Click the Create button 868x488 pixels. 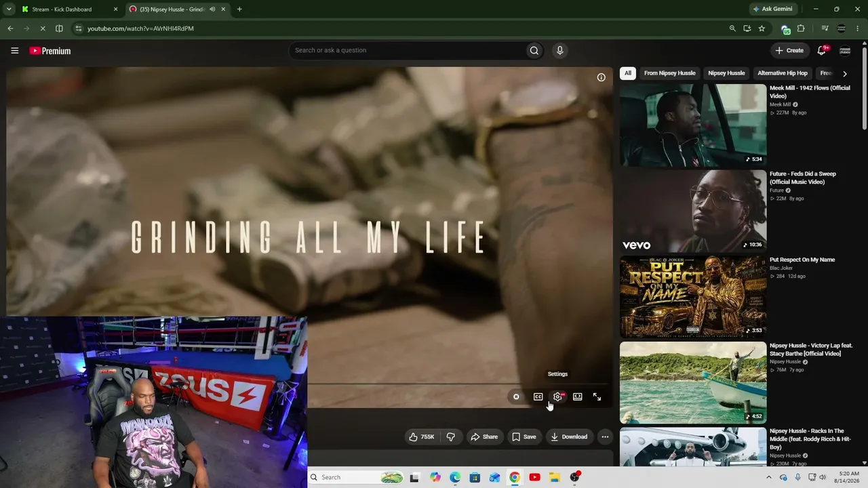pos(789,50)
